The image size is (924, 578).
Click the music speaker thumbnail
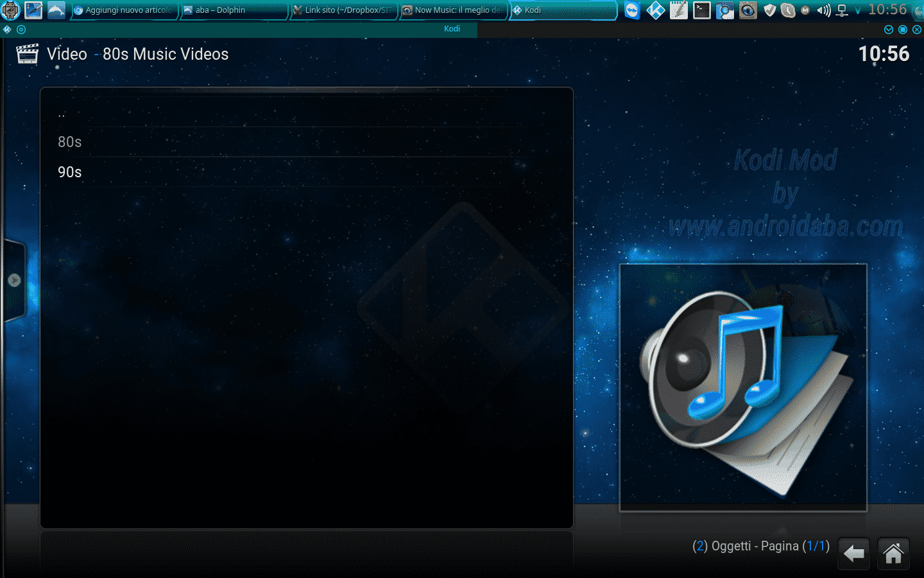(743, 387)
